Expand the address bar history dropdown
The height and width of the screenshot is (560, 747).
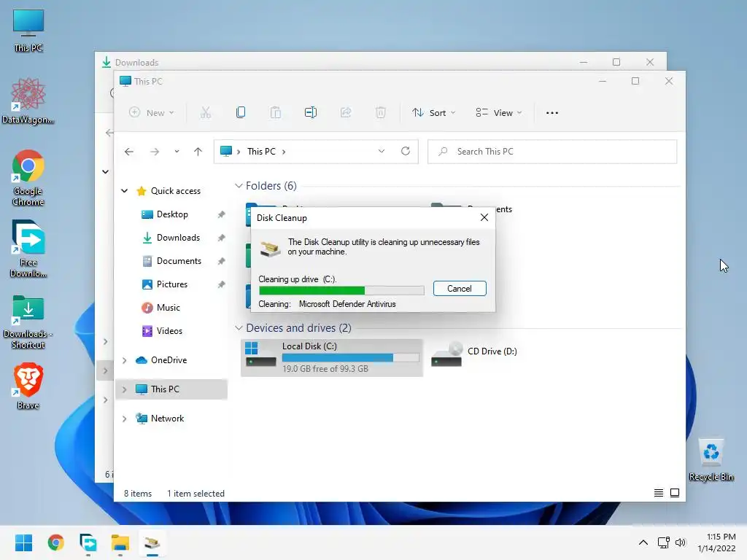381,152
